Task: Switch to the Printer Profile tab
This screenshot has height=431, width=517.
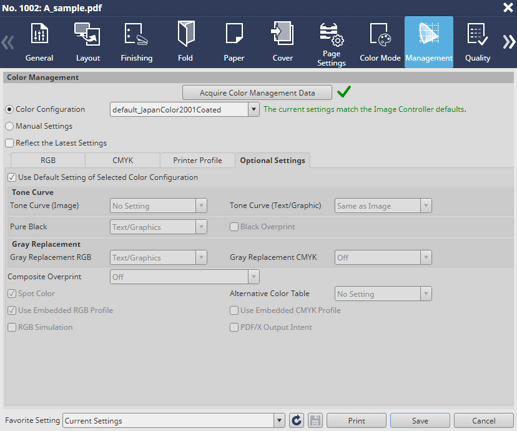Action: [x=197, y=160]
